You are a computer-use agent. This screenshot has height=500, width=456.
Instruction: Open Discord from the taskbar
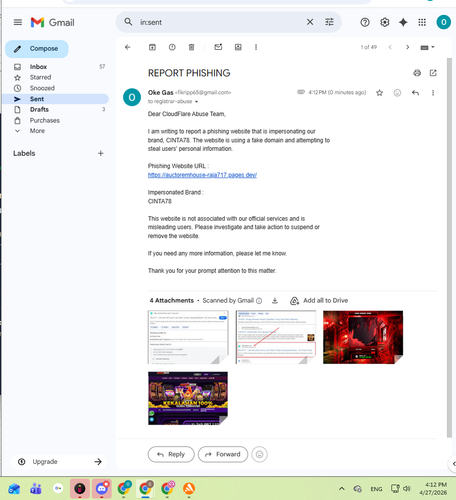tap(102, 489)
